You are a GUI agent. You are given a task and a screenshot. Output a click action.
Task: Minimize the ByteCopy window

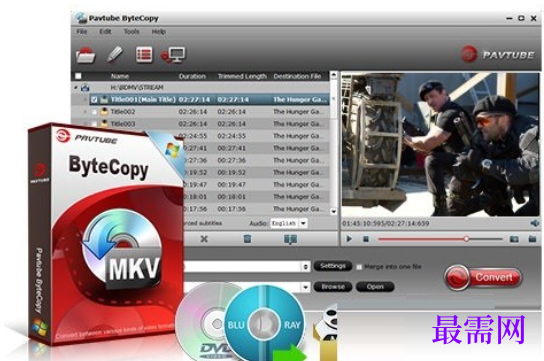coord(509,18)
